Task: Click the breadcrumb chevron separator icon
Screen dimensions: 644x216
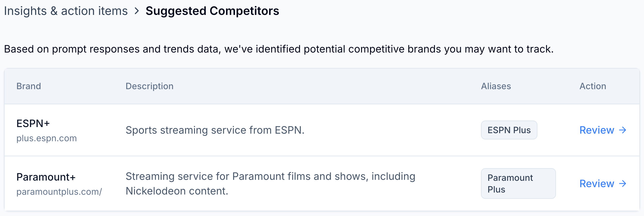Action: click(x=137, y=11)
